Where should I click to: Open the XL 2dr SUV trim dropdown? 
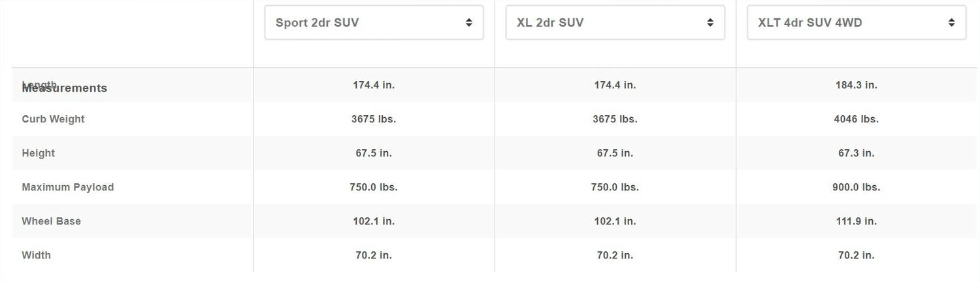coord(615,23)
